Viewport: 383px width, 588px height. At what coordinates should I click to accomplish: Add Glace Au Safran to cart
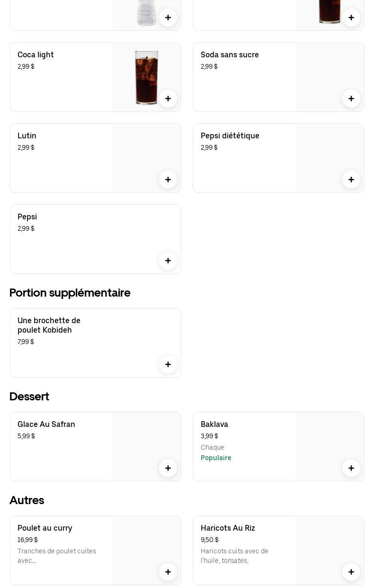168,468
